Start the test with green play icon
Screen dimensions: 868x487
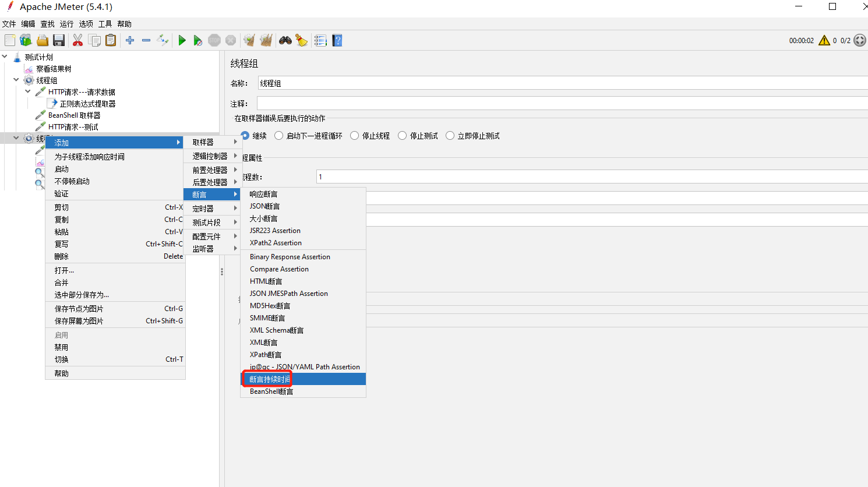(x=182, y=40)
